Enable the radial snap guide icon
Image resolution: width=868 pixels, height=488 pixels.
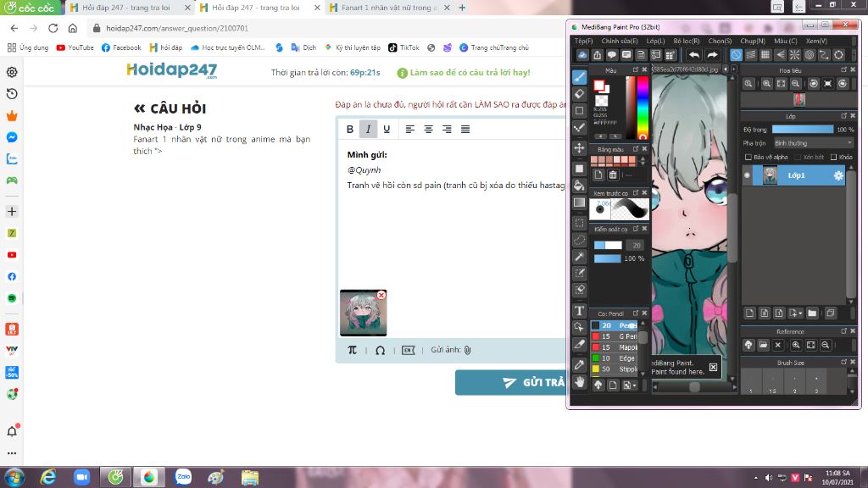(794, 55)
